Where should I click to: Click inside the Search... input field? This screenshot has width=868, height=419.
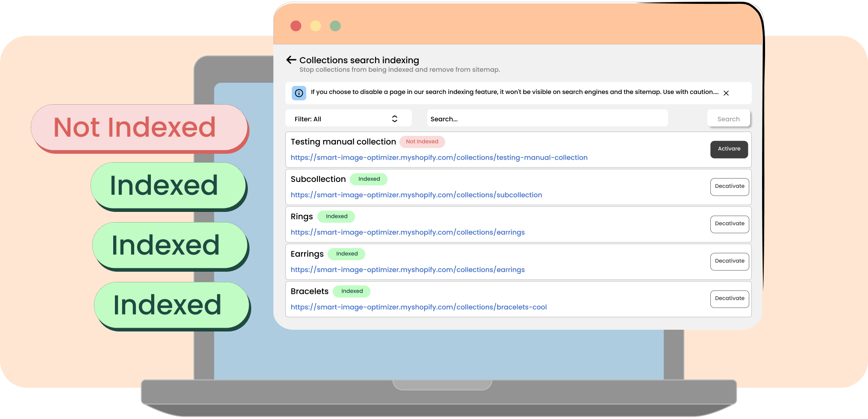point(547,118)
